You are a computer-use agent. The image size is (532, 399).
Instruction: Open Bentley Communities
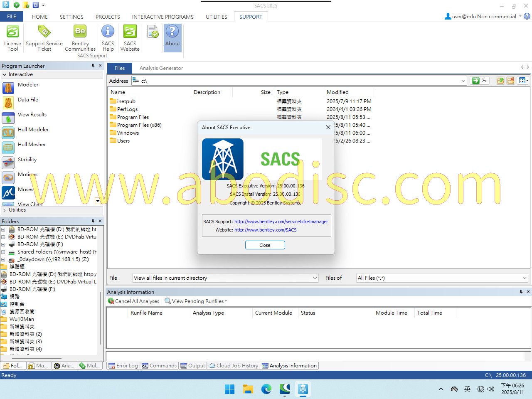[80, 38]
